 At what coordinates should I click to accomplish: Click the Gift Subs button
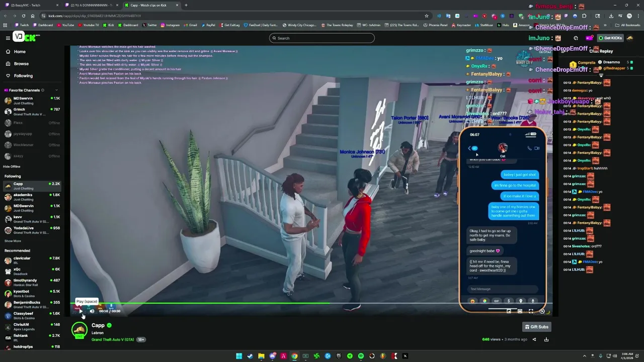[x=536, y=327]
